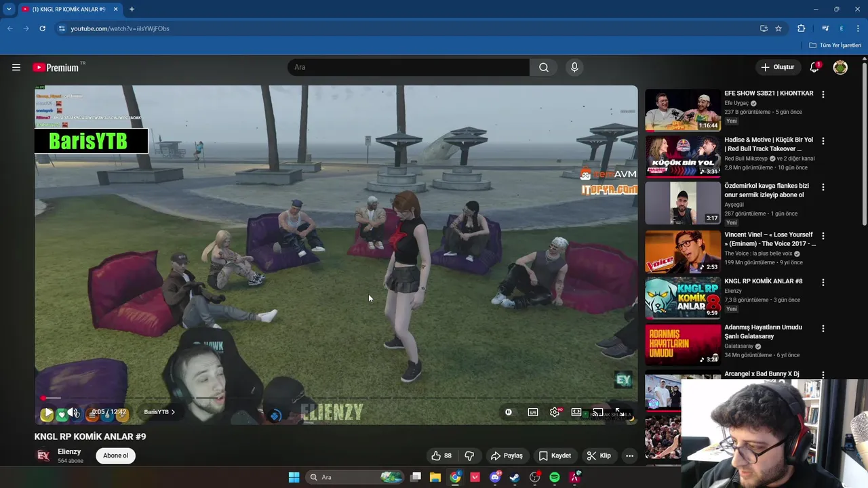Screen dimensions: 868x488
Task: Click the address bar URL
Action: click(120, 28)
